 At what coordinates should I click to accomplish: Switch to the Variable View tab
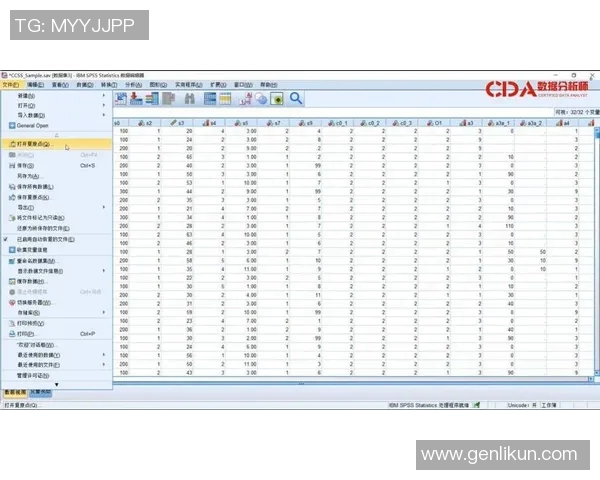(42, 393)
